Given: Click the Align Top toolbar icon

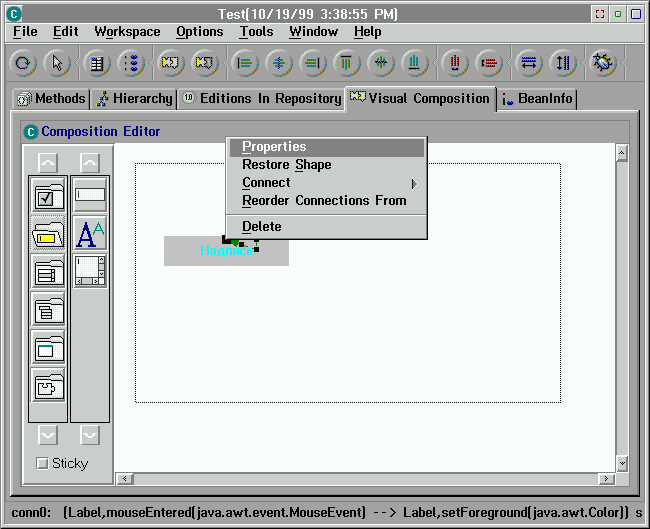Looking at the screenshot, I should (346, 63).
